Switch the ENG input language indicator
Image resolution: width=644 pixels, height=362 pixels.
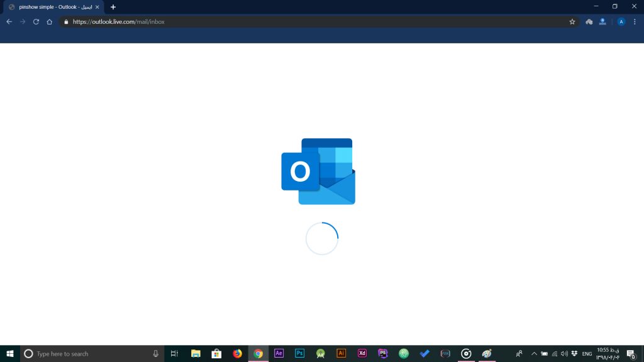pos(587,354)
